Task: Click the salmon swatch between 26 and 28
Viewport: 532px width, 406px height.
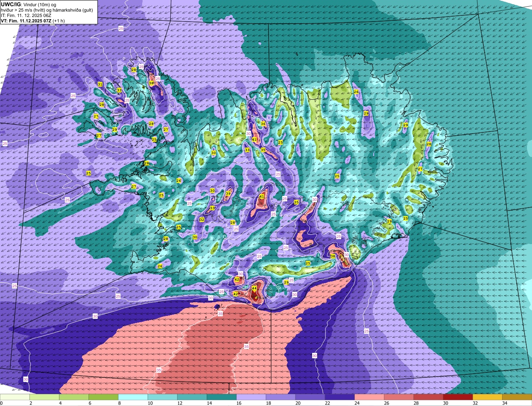Action: point(399,397)
